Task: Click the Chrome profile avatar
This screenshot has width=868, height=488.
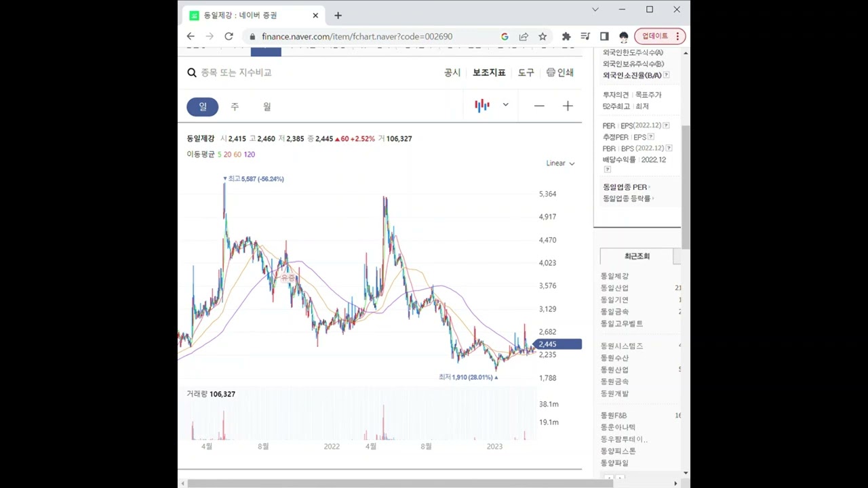Action: click(624, 37)
